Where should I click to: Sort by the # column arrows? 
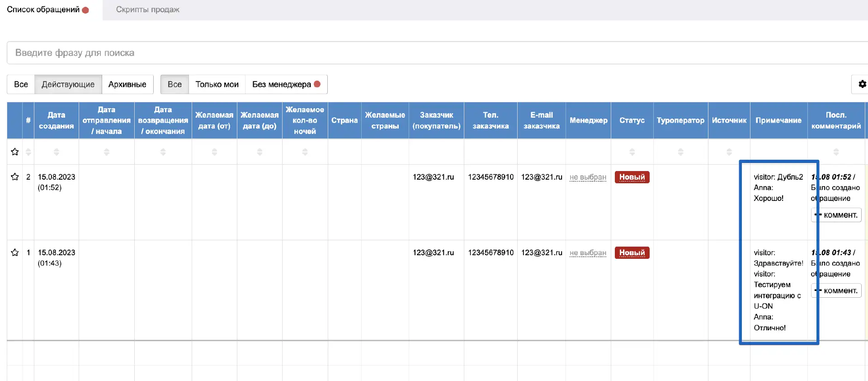(28, 152)
